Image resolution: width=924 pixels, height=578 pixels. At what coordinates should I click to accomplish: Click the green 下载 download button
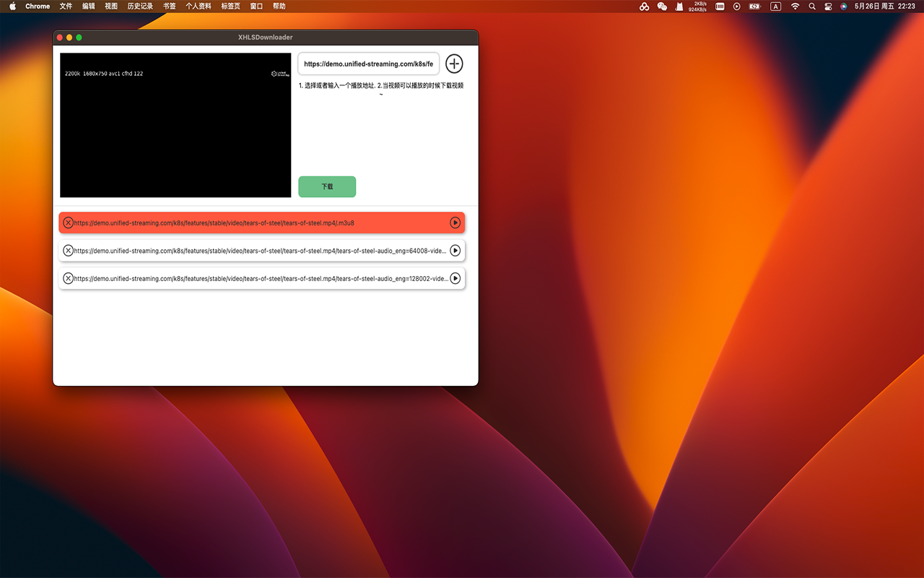pyautogui.click(x=327, y=186)
